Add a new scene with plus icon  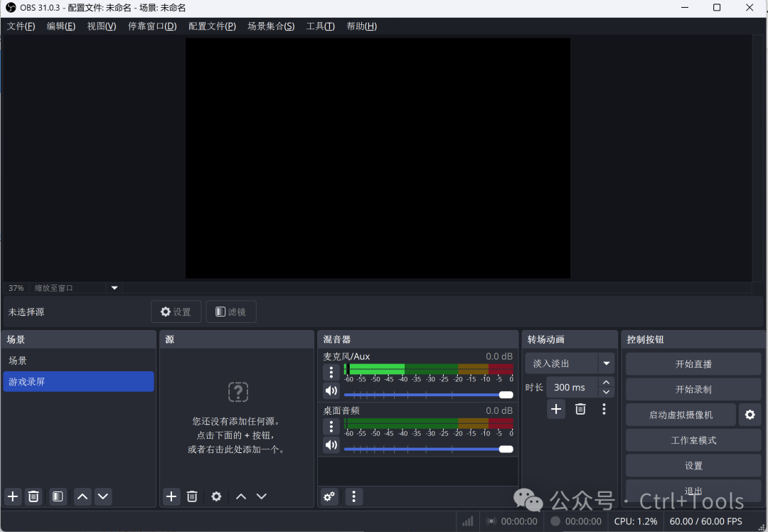coord(13,496)
